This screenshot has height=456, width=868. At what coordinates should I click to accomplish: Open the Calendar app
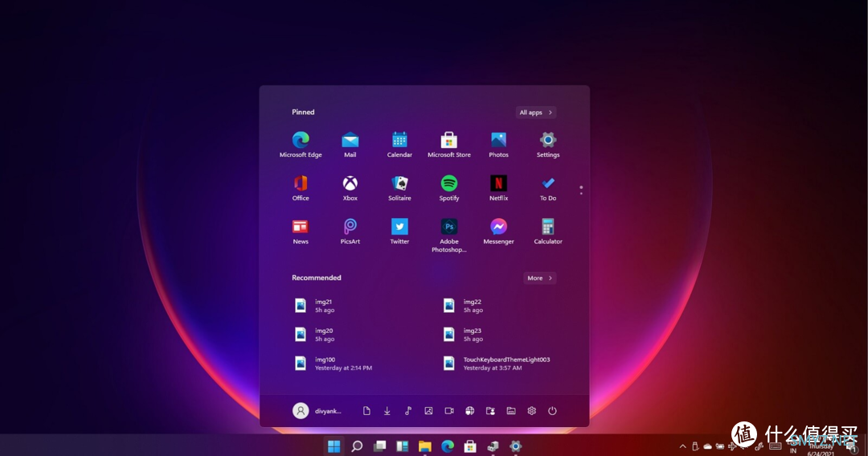tap(399, 145)
